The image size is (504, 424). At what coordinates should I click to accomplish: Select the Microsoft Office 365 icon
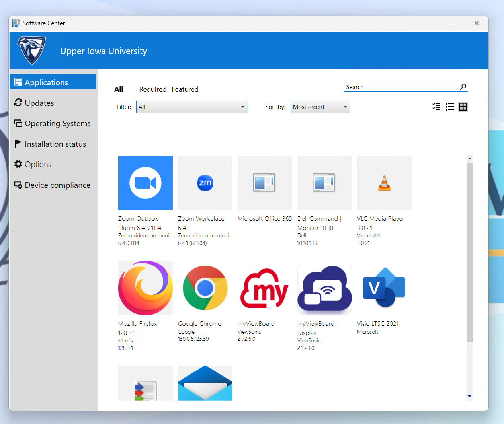pos(265,183)
